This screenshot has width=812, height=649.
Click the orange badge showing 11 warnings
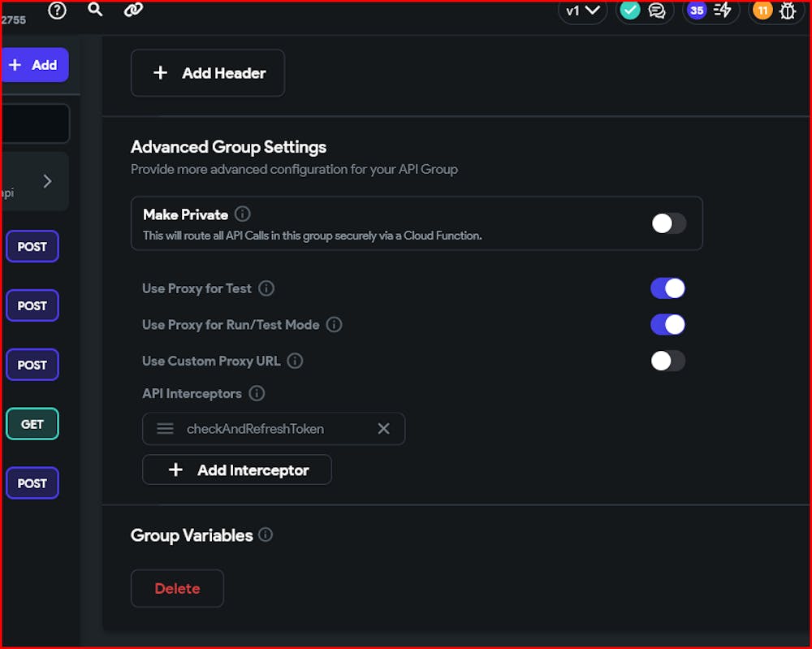point(762,11)
